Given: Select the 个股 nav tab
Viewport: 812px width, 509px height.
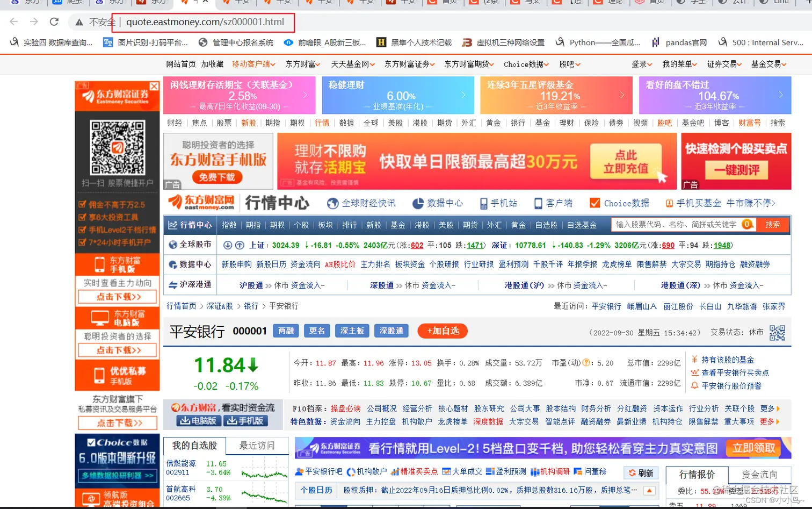Looking at the screenshot, I should [x=301, y=225].
